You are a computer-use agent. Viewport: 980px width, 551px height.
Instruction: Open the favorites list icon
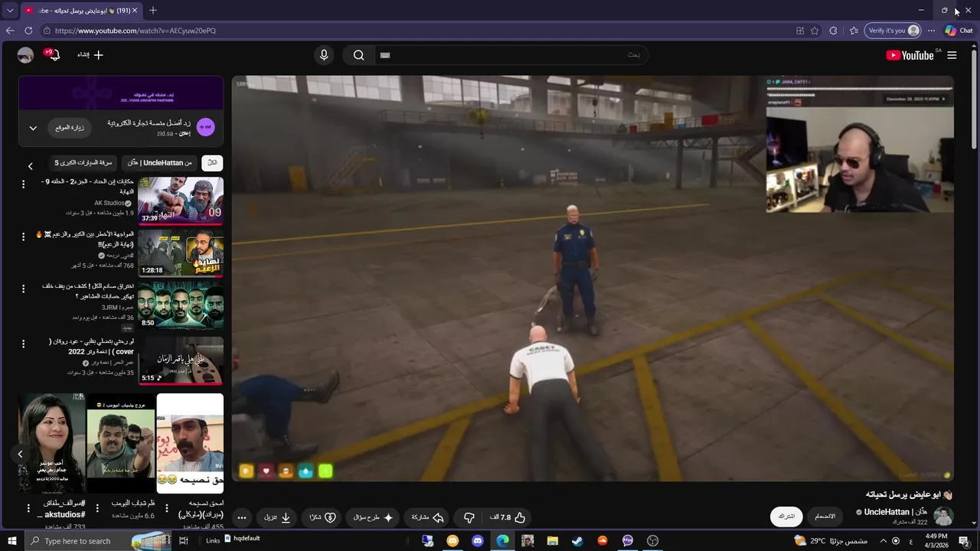point(854,31)
